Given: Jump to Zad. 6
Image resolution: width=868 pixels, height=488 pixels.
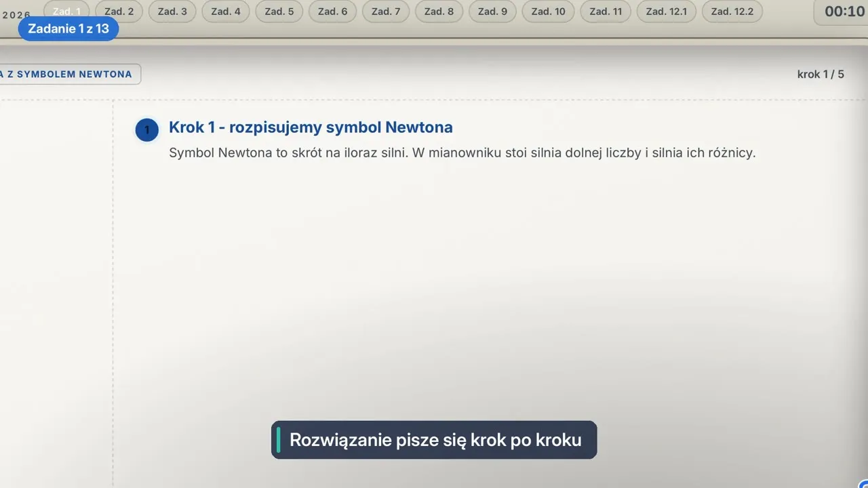Looking at the screenshot, I should point(332,12).
